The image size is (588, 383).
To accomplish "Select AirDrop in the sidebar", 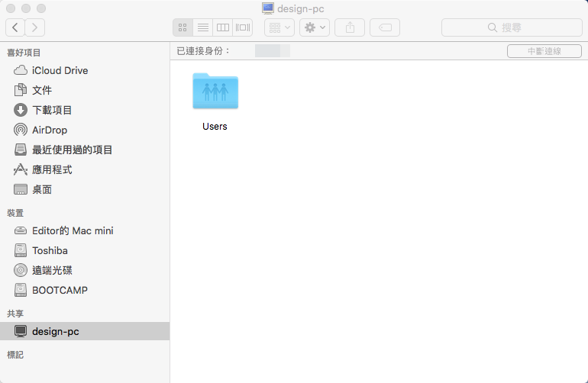I will click(85, 130).
